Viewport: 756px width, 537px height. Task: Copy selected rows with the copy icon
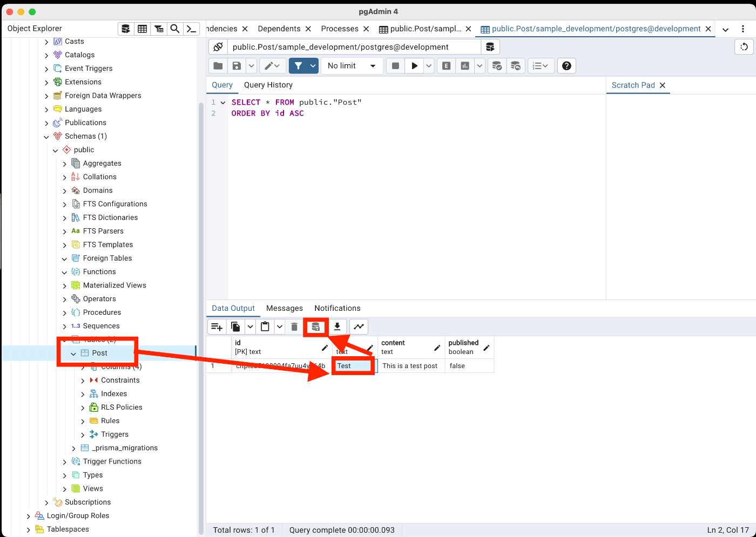click(x=235, y=327)
